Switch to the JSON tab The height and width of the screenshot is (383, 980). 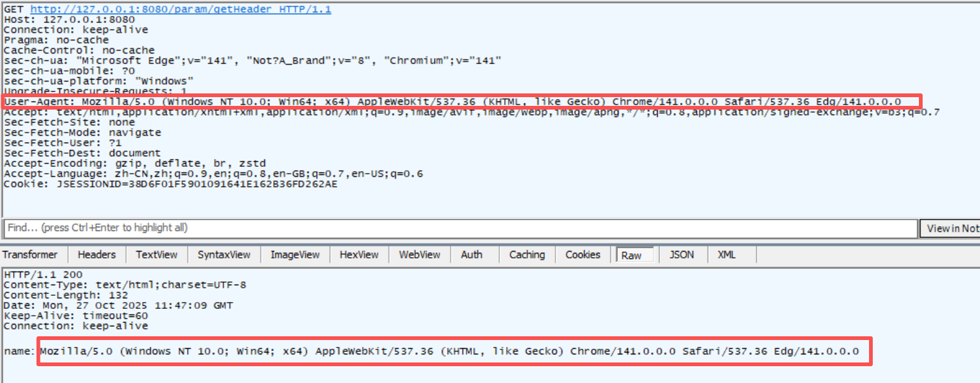(681, 255)
